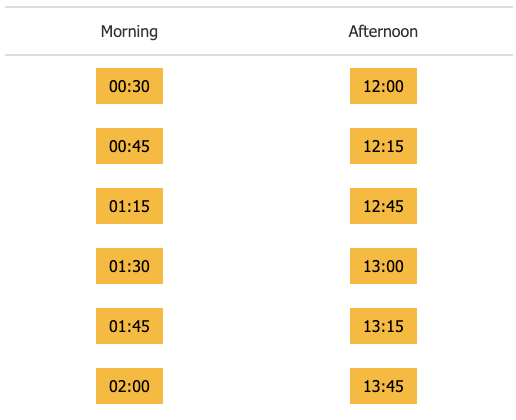The height and width of the screenshot is (420, 516).
Task: Select the 12:00 afternoon slot
Action: (x=383, y=86)
